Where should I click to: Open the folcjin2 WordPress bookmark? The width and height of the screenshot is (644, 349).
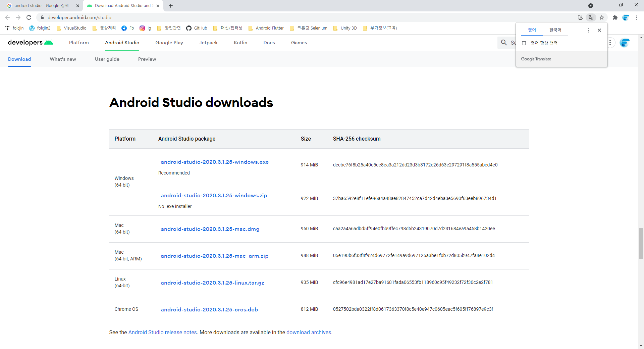(x=40, y=28)
